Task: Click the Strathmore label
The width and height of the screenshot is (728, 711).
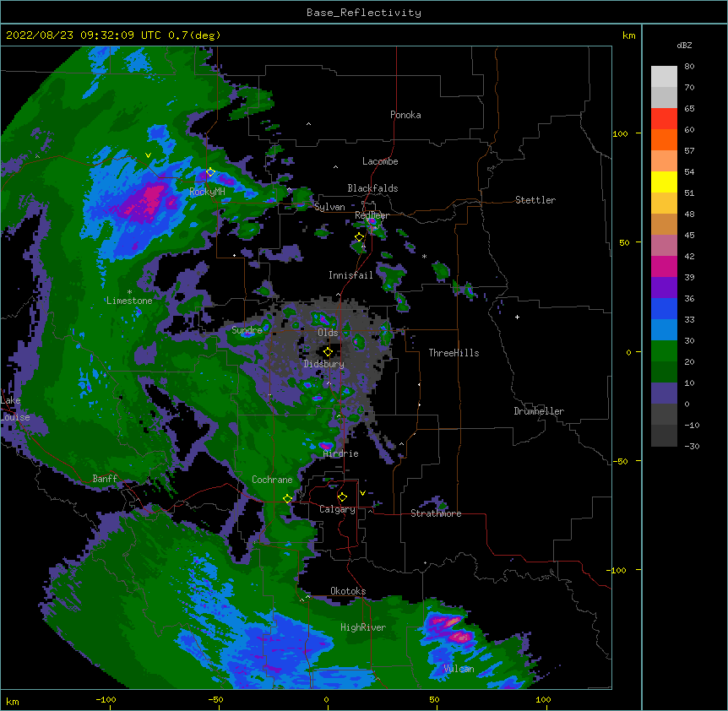Action: (436, 513)
